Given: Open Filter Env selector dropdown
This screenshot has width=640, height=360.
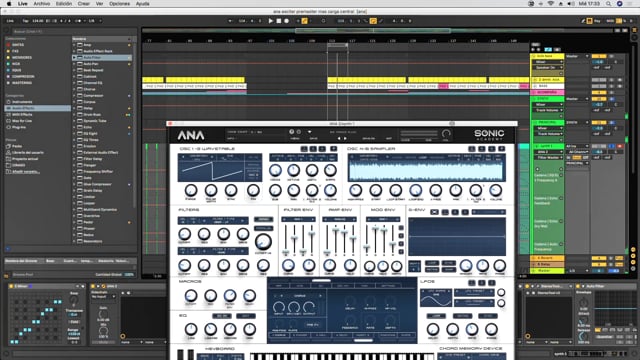Looking at the screenshot, I should (298, 220).
